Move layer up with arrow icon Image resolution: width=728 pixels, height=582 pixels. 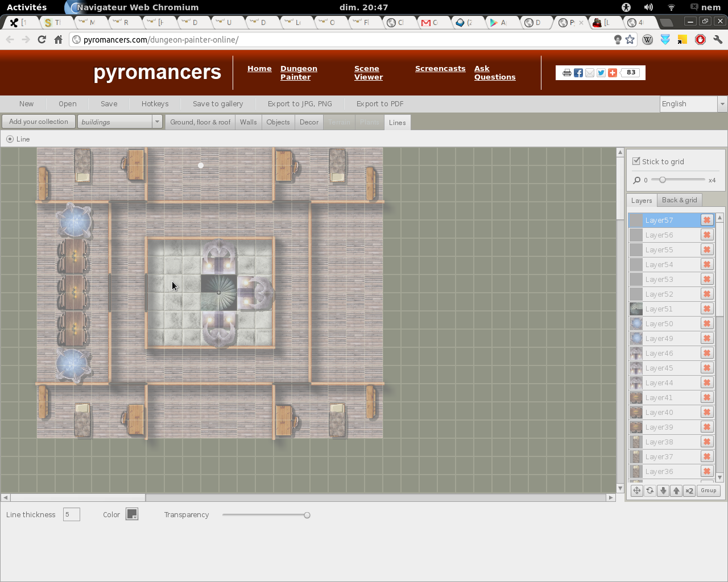pos(676,490)
